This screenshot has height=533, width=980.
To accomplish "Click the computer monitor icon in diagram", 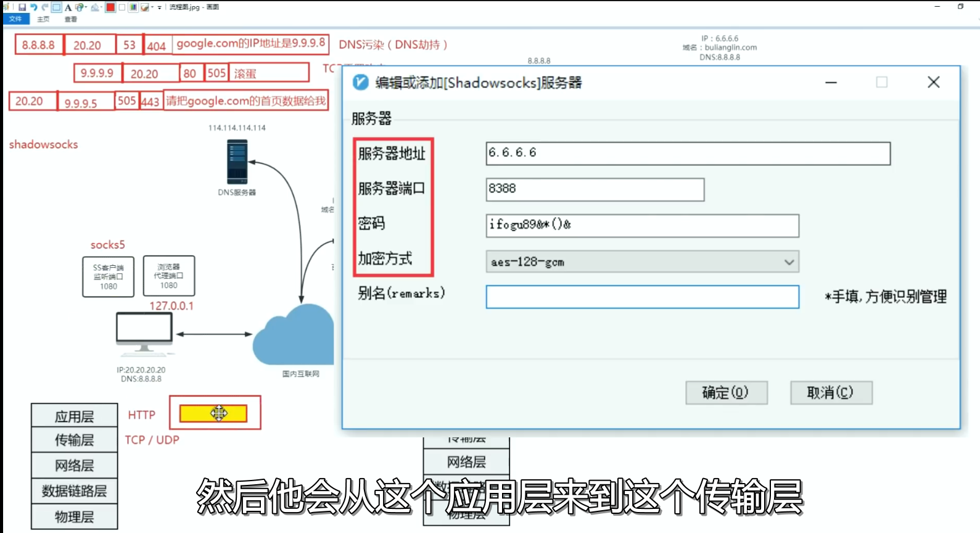I will pos(144,334).
